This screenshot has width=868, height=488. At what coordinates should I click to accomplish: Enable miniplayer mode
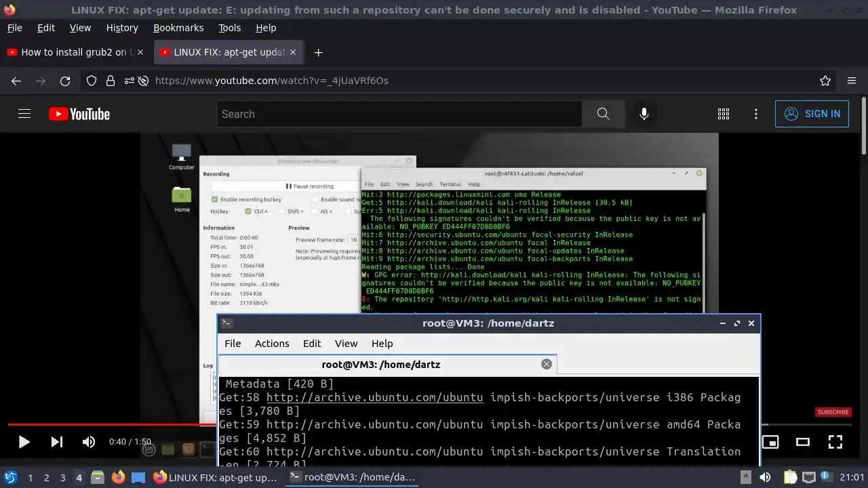[x=770, y=442]
